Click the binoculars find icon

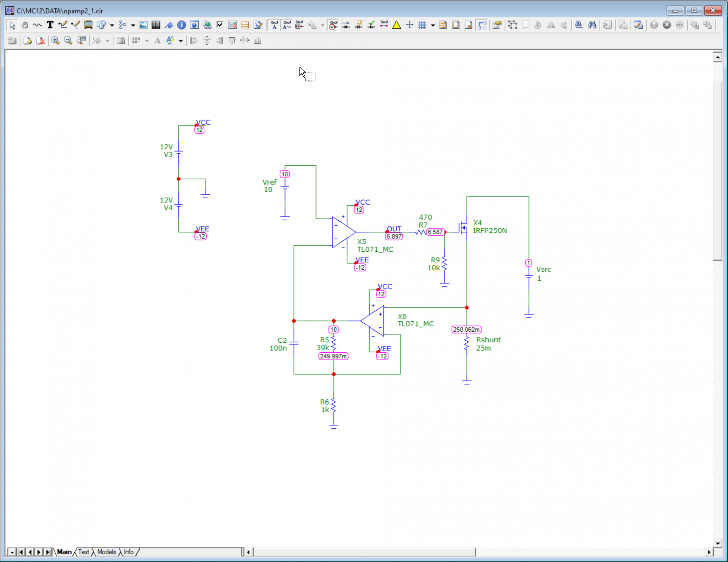[x=592, y=25]
